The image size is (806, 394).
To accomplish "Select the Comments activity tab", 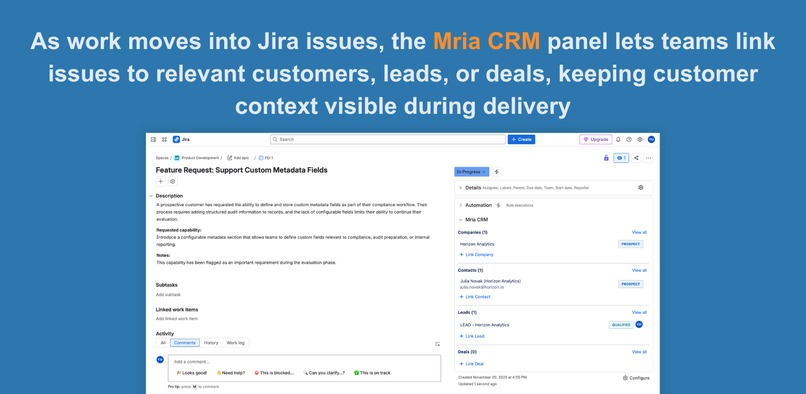I will pyautogui.click(x=185, y=343).
